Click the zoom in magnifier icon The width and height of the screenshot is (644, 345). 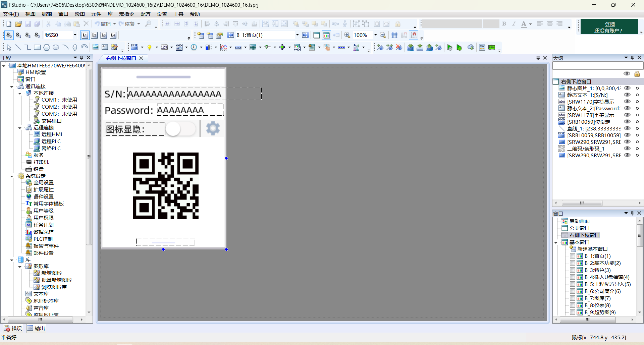[x=347, y=35]
